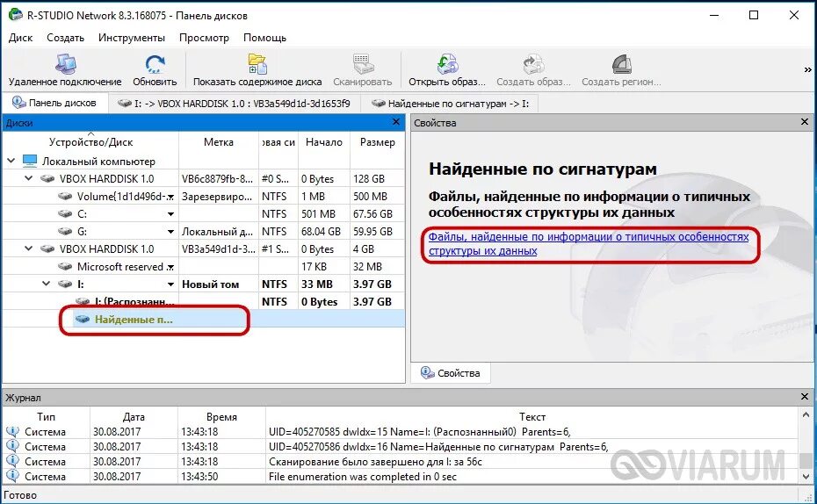Switch to I: -> VBOX HARDDISK tab
The height and width of the screenshot is (504, 817).
click(235, 104)
